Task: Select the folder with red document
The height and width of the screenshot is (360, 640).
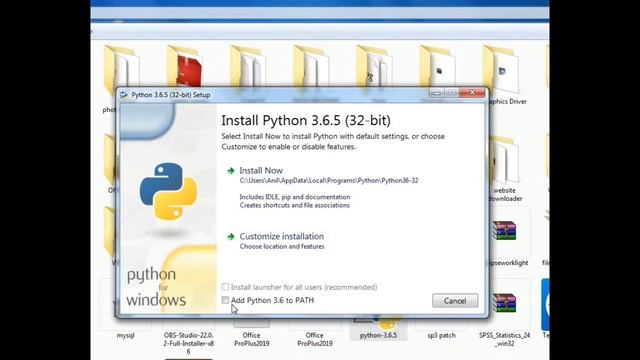Action: click(186, 65)
